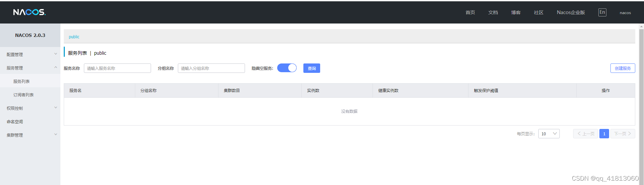Open 服务管理 sidebar section

click(30, 68)
